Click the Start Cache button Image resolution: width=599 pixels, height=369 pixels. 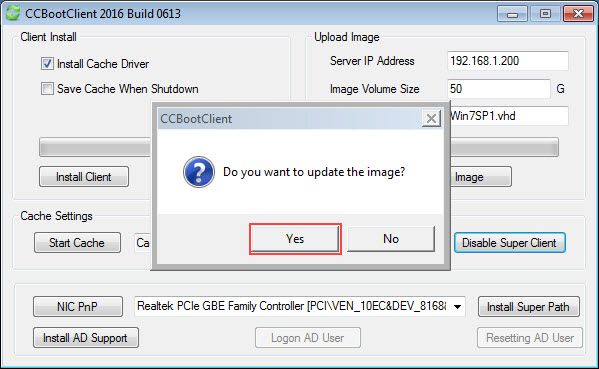pos(77,243)
